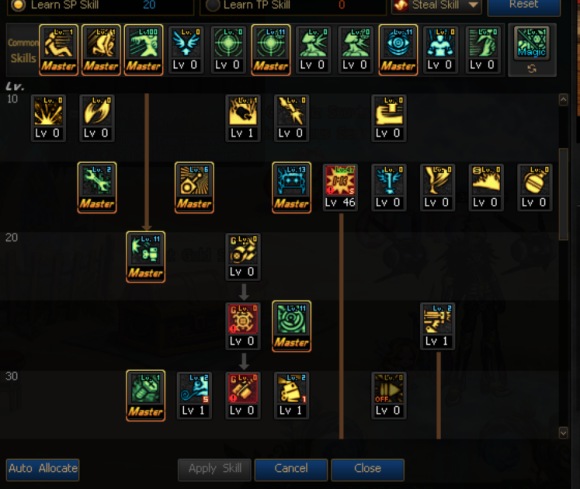Click the skill list scrollbar thumb
580x489 pixels.
[563, 194]
